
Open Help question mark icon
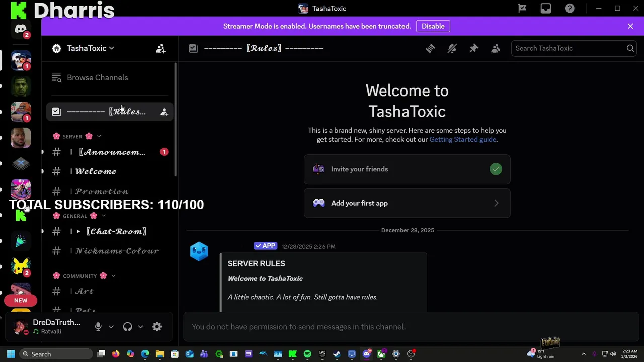pyautogui.click(x=570, y=8)
